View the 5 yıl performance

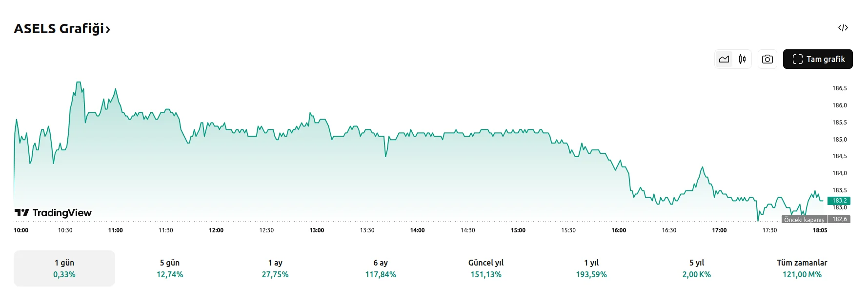(697, 268)
